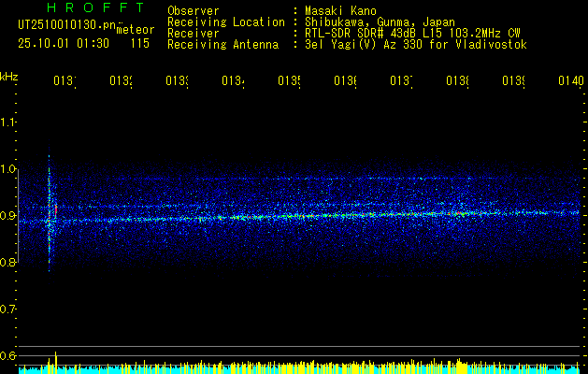
Task: Click the 0131 time marker
Action: tap(65, 80)
